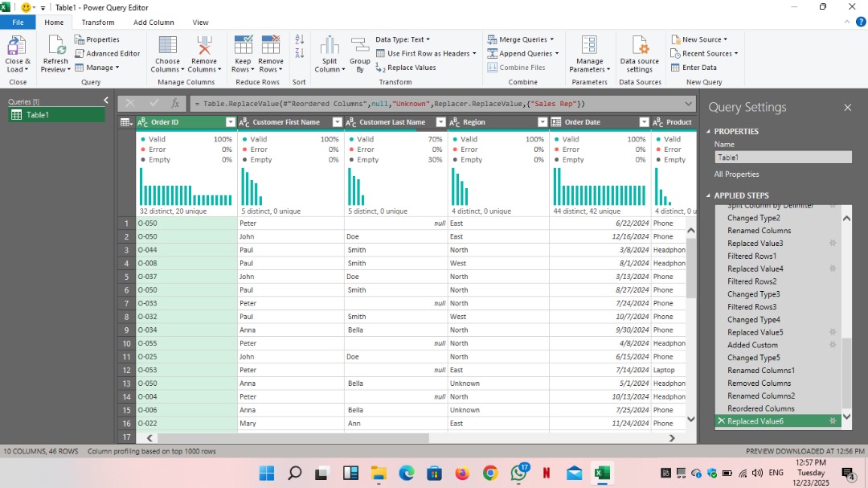The width and height of the screenshot is (868, 488).
Task: Click the Close & Load icon
Action: (17, 46)
